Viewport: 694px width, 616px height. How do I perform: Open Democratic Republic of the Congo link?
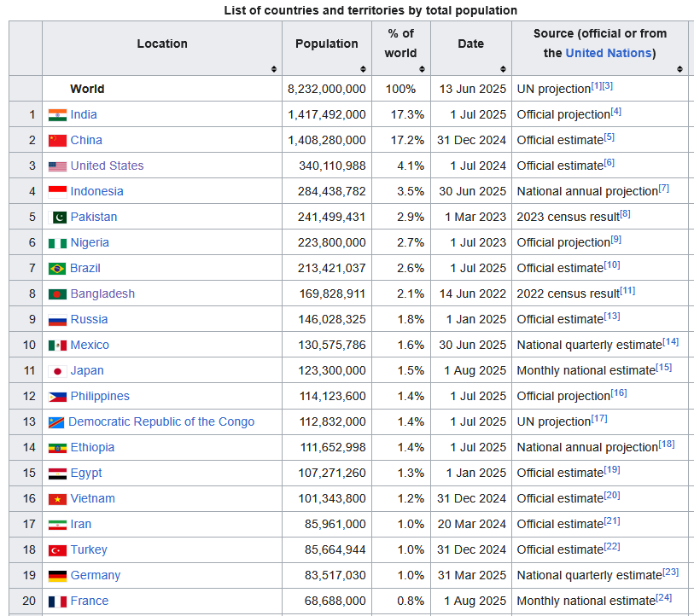[161, 422]
